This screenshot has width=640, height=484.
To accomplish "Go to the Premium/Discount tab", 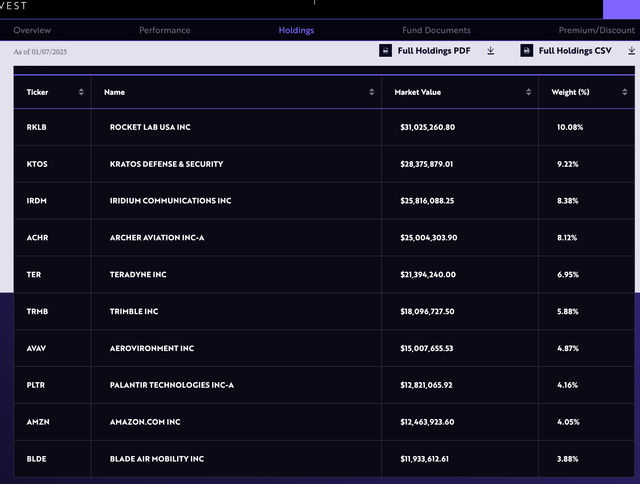I will 597,30.
